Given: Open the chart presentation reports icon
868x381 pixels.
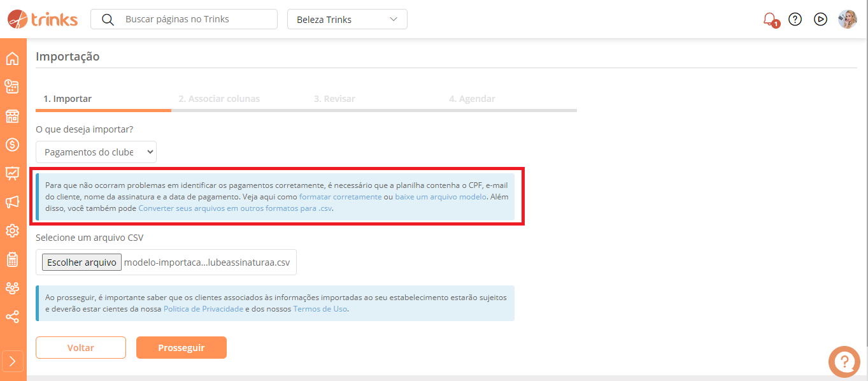Looking at the screenshot, I should click(12, 173).
